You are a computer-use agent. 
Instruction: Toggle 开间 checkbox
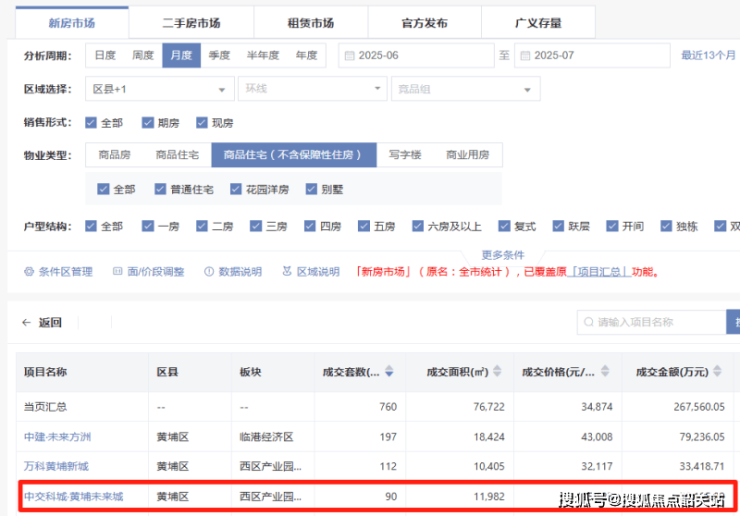click(x=612, y=226)
